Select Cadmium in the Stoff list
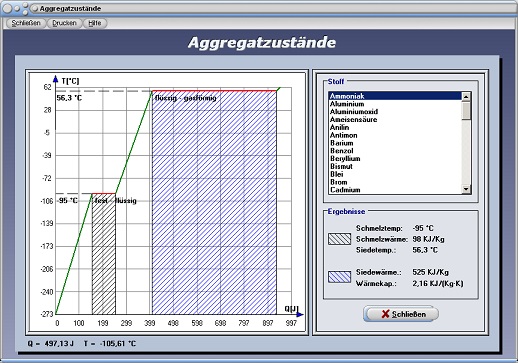 (395, 190)
